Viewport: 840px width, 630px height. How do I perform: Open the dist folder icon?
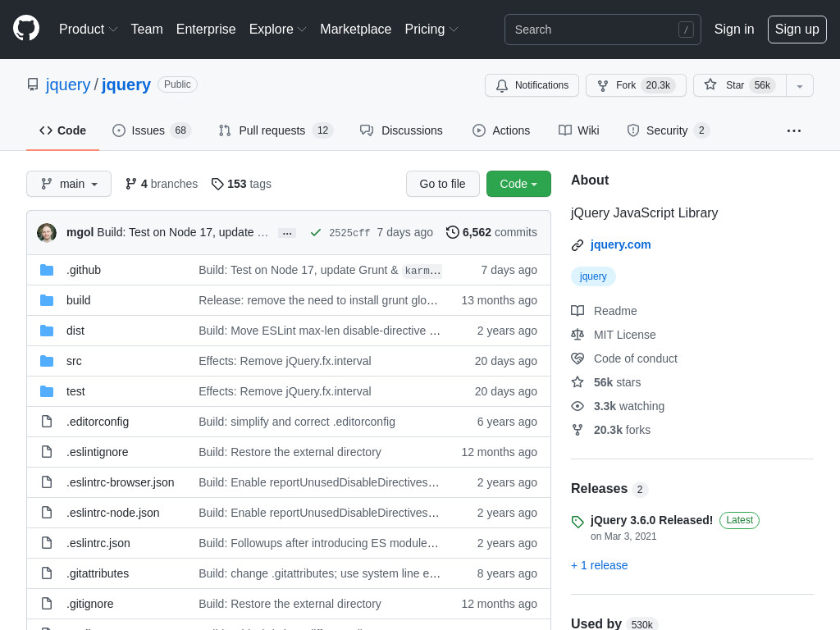coord(47,331)
